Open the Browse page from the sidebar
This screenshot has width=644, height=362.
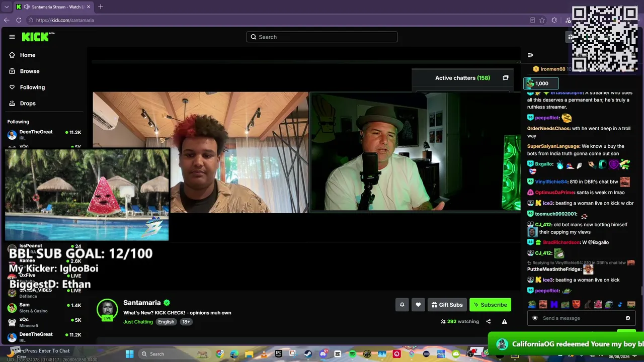click(29, 71)
